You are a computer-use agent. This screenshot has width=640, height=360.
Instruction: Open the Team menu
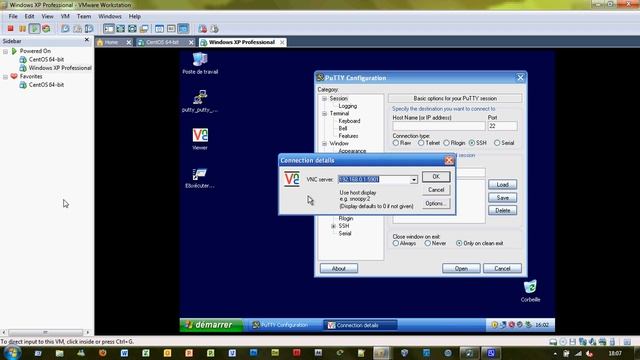pyautogui.click(x=84, y=16)
